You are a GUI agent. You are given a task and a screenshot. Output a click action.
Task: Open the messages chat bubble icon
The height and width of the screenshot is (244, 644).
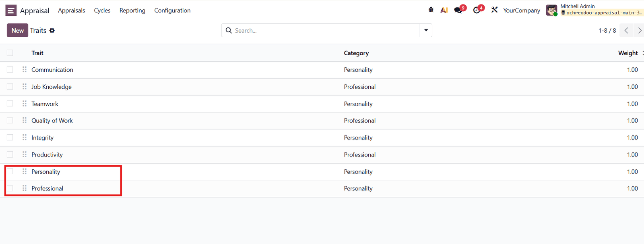(x=458, y=10)
